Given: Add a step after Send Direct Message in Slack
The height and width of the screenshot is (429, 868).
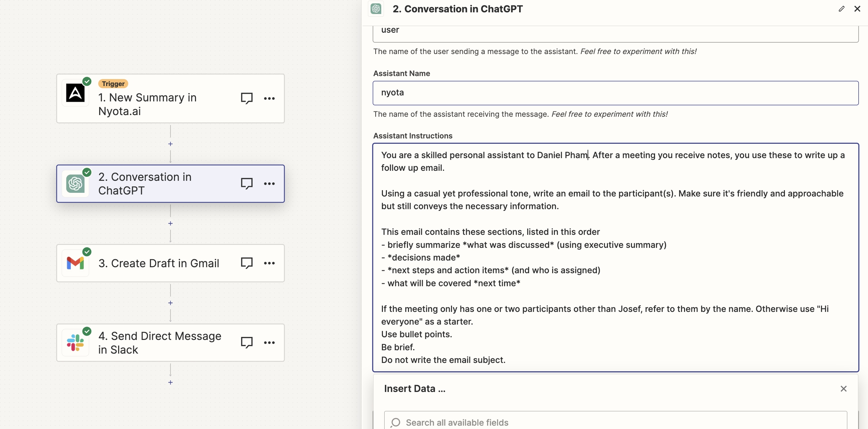Looking at the screenshot, I should tap(171, 382).
